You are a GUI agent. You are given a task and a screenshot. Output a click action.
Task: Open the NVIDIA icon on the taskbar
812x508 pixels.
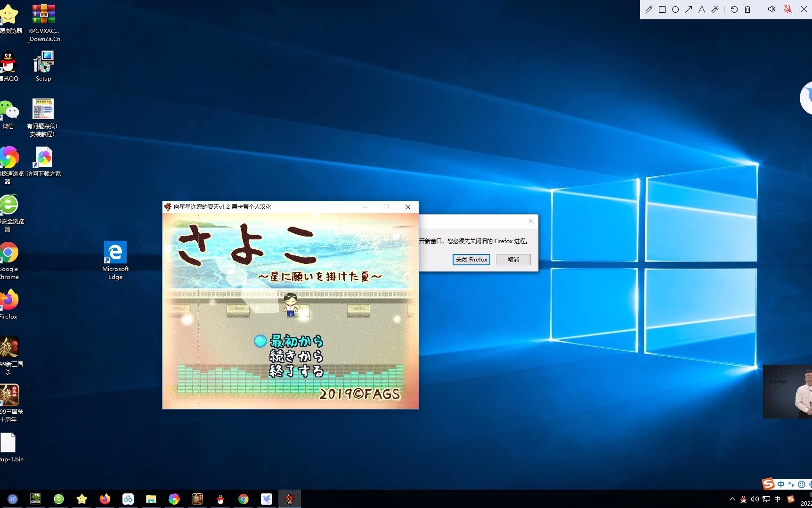pyautogui.click(x=35, y=499)
